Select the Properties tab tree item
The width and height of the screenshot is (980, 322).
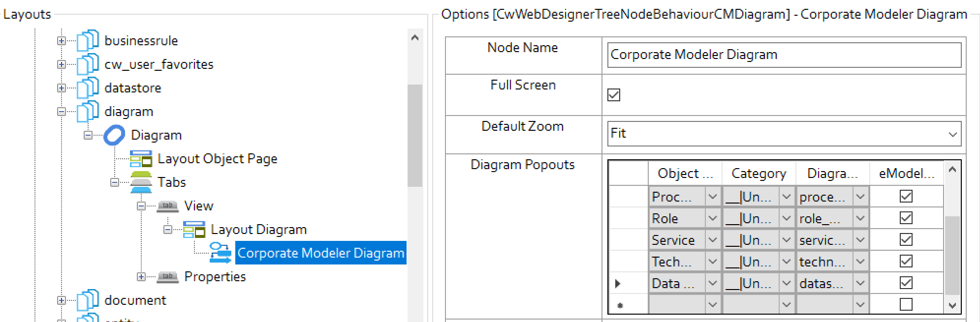coord(215,277)
